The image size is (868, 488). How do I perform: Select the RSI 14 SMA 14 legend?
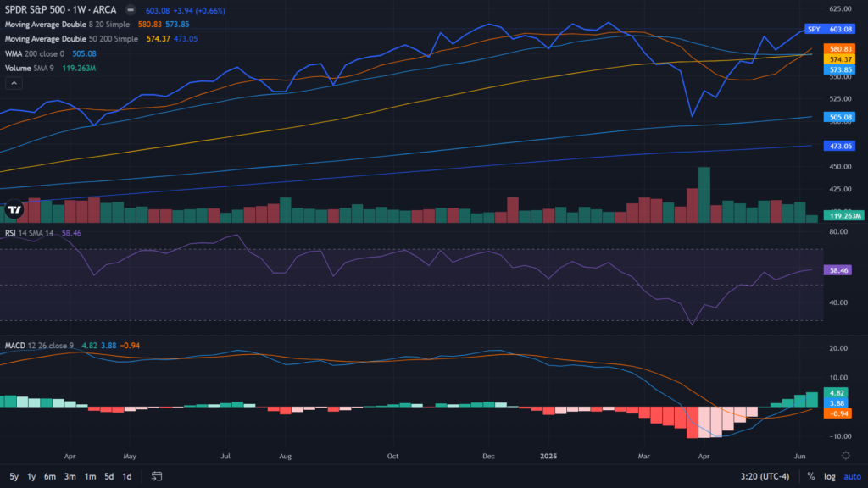point(30,233)
